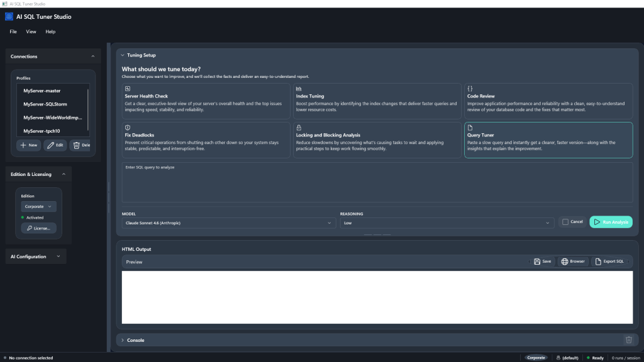The image size is (644, 362).
Task: Click the SQL query input box
Action: pyautogui.click(x=377, y=182)
